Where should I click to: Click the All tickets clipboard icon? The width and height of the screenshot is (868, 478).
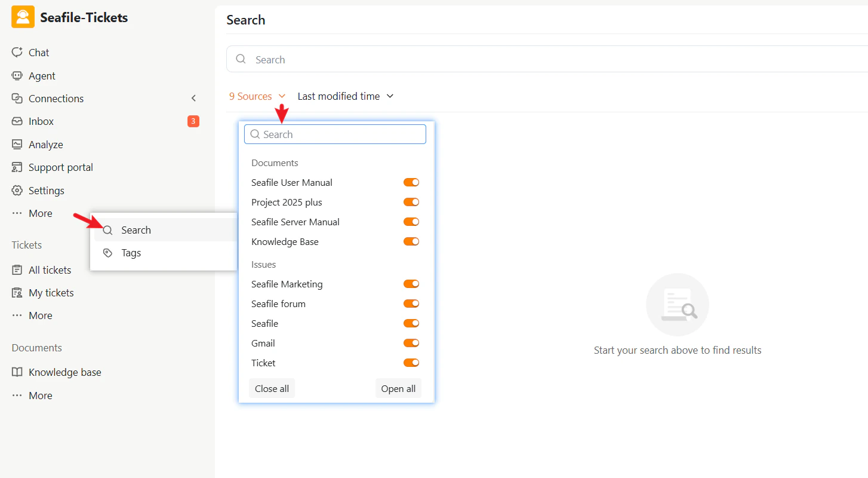(x=17, y=270)
